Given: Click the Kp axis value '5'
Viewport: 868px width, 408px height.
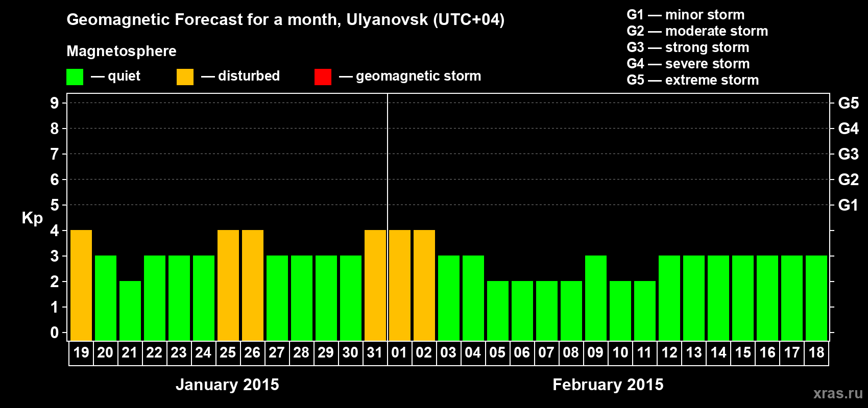Looking at the screenshot, I should click(55, 205).
